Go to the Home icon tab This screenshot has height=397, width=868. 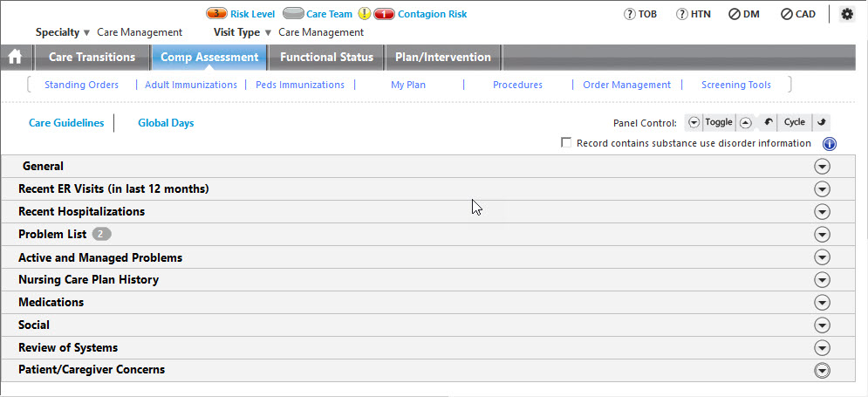[16, 57]
